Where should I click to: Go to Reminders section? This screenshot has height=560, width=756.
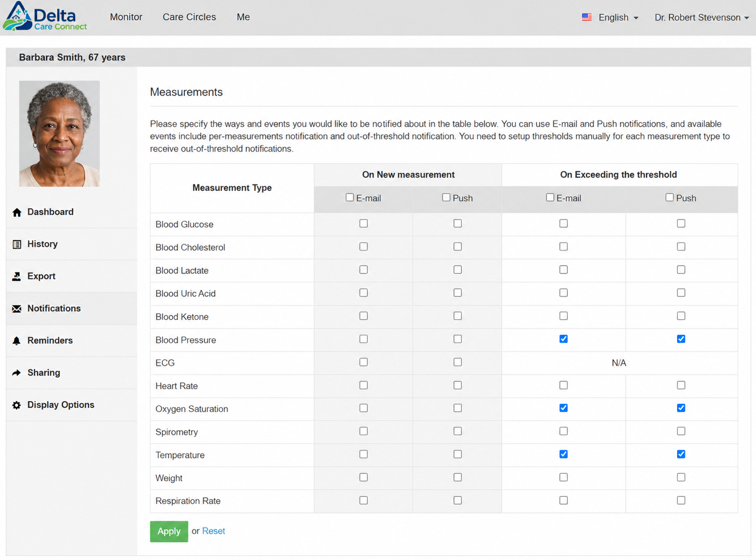pyautogui.click(x=72, y=341)
